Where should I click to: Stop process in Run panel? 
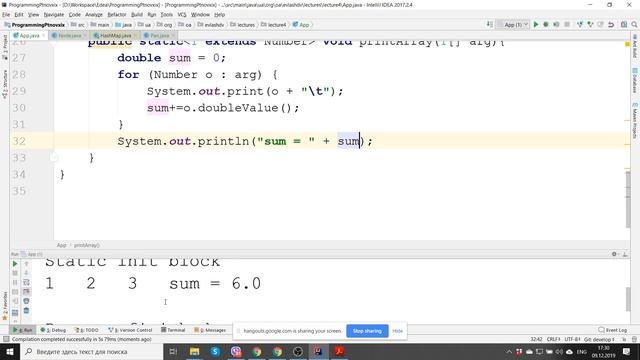tap(15, 273)
